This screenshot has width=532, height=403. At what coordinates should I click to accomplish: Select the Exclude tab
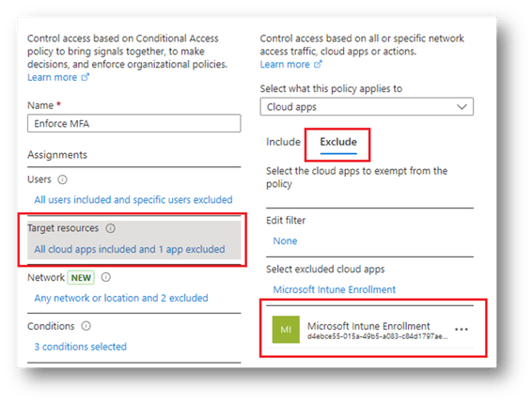pyautogui.click(x=338, y=143)
